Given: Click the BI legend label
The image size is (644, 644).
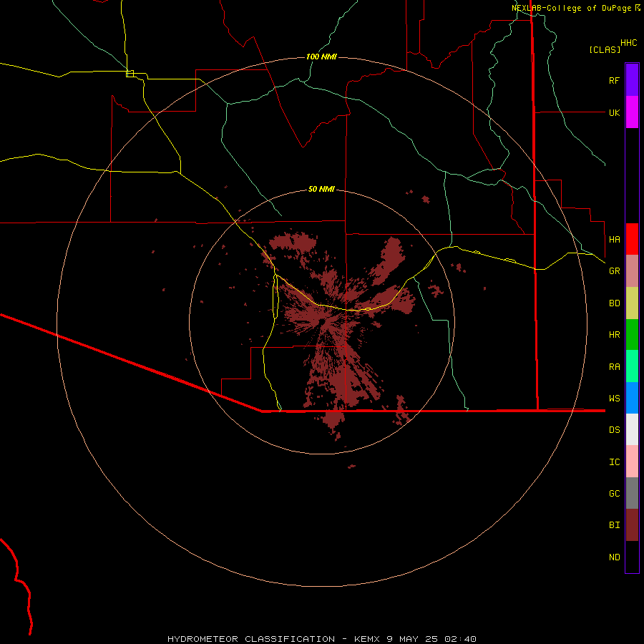Looking at the screenshot, I should point(614,525).
